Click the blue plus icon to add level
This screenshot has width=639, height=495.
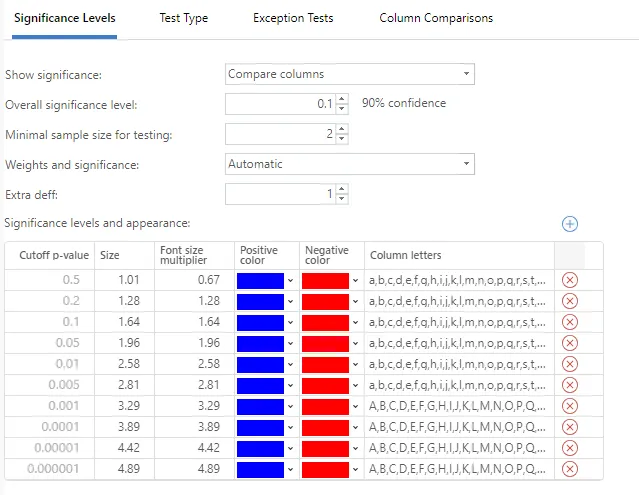click(570, 225)
